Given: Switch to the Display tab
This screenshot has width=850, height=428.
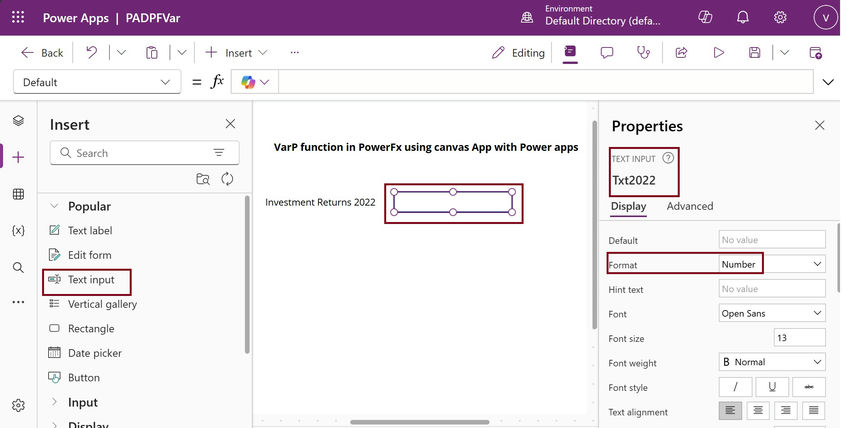Looking at the screenshot, I should pos(628,206).
